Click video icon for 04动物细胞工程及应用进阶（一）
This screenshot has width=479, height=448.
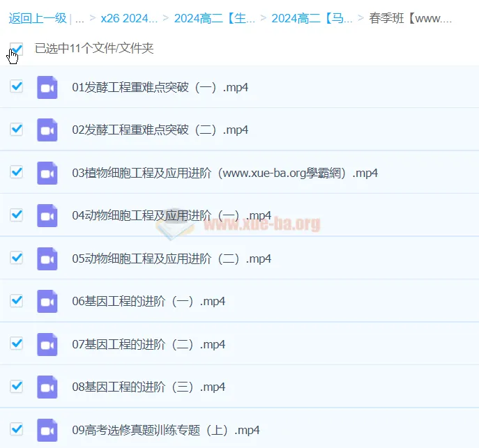coord(47,215)
